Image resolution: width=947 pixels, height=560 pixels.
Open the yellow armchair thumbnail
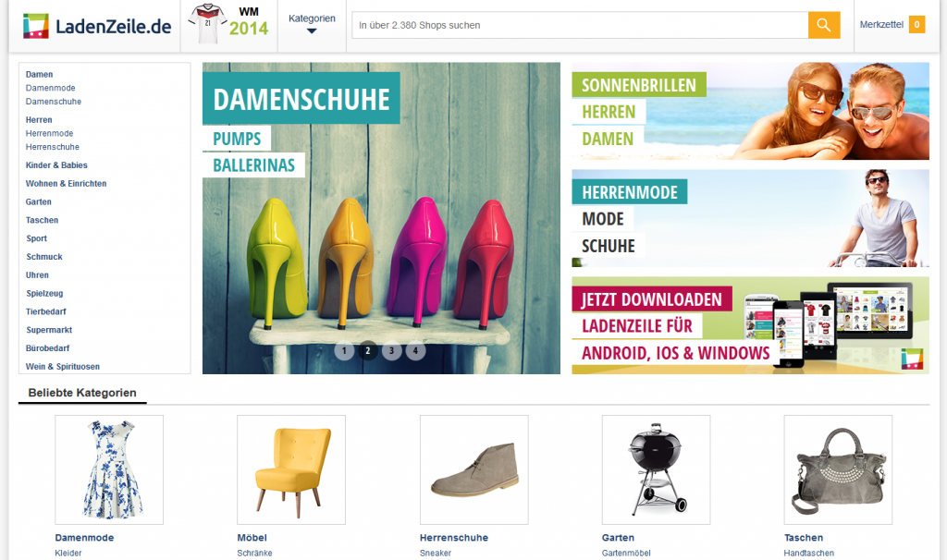point(291,469)
